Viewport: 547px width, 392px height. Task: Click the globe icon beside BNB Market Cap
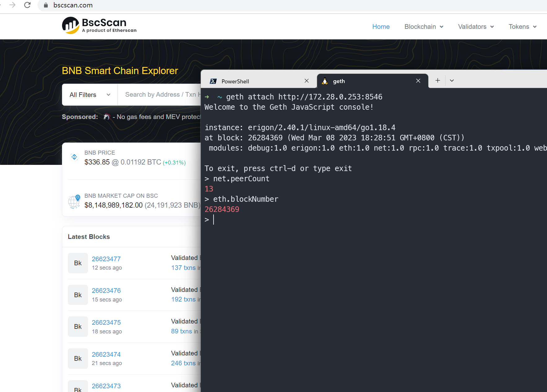pos(74,201)
